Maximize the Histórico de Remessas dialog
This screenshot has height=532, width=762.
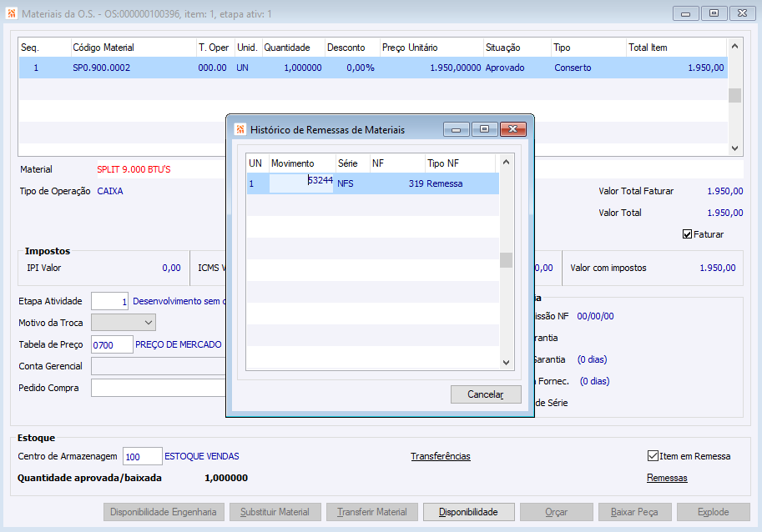484,129
